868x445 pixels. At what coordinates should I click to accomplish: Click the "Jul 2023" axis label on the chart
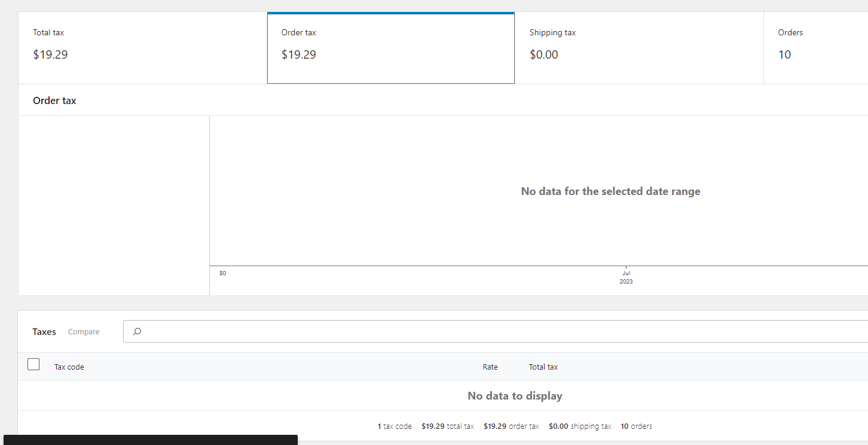626,276
